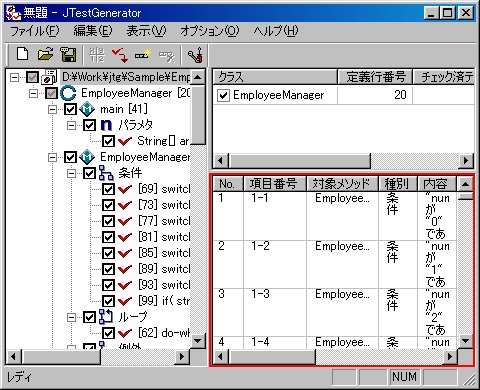Viewport: 480px width, 390px height.
Task: Collapse the D:¥Work root tree node
Action: point(14,77)
